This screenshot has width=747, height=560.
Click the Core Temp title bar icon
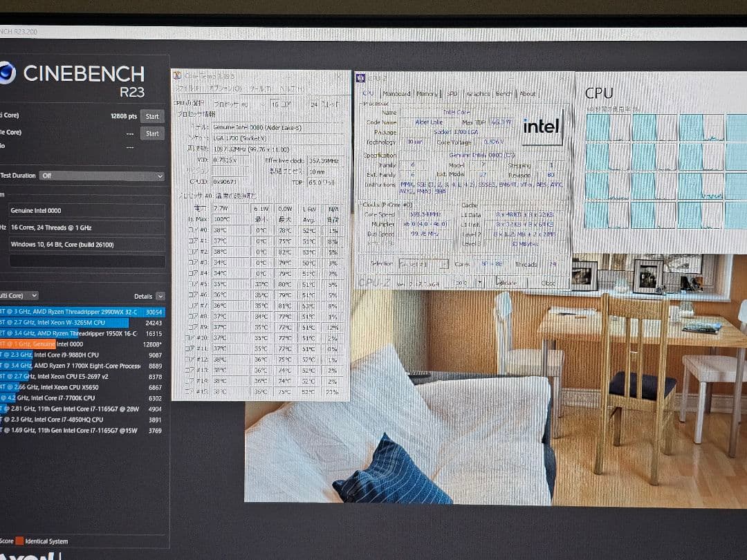(x=178, y=75)
